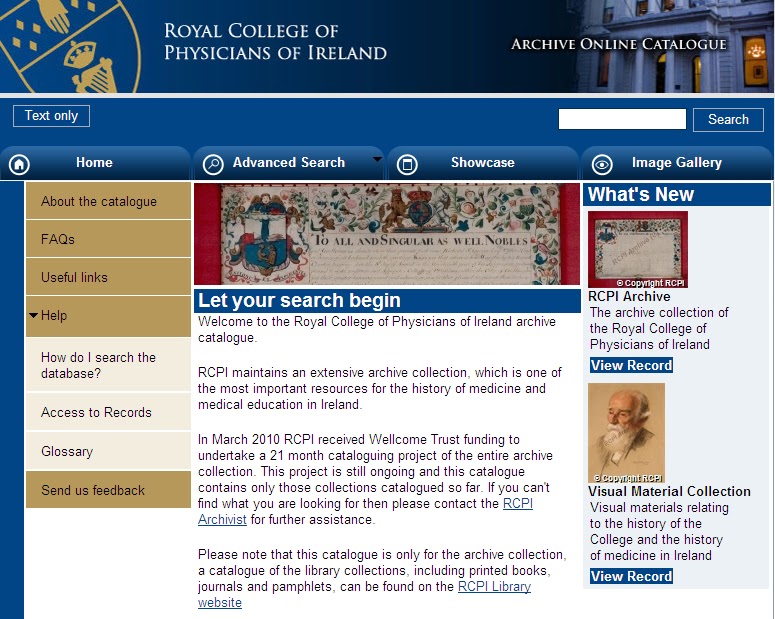Viewport: 775px width, 619px height.
Task: Click the Search button in header
Action: pyautogui.click(x=728, y=120)
